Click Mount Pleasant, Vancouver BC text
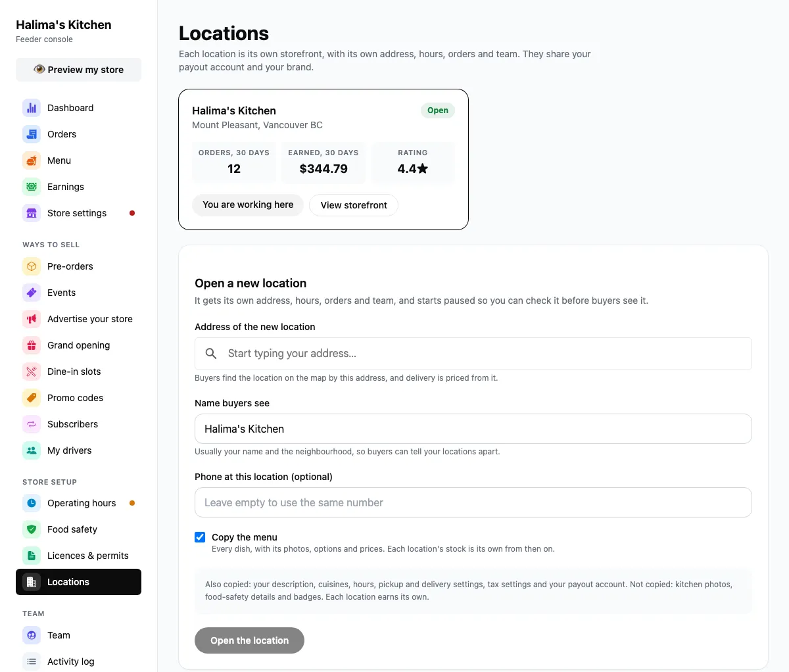Image resolution: width=789 pixels, height=672 pixels. 257,125
